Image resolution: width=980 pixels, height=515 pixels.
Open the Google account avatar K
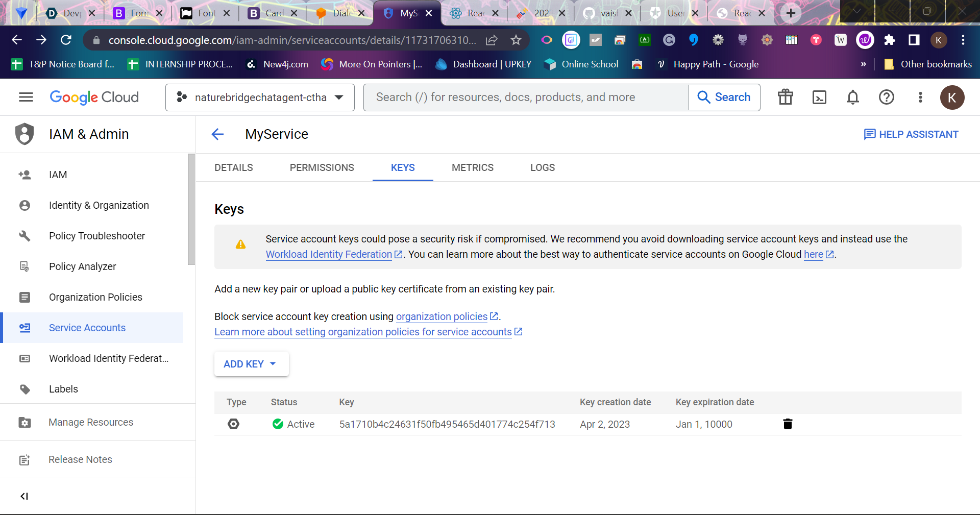952,97
